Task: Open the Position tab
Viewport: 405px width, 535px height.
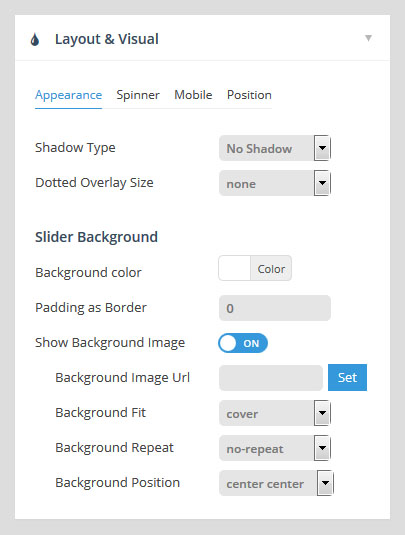Action: 249,95
